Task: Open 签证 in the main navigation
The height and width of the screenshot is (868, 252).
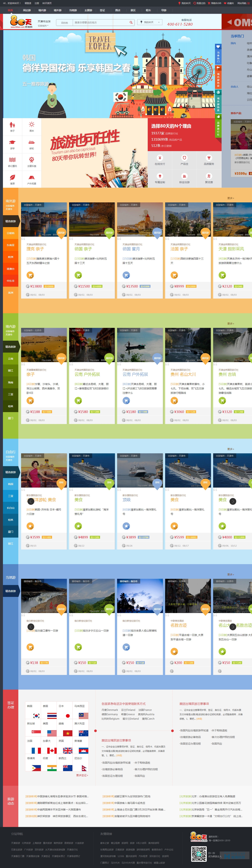Action: coord(102,10)
